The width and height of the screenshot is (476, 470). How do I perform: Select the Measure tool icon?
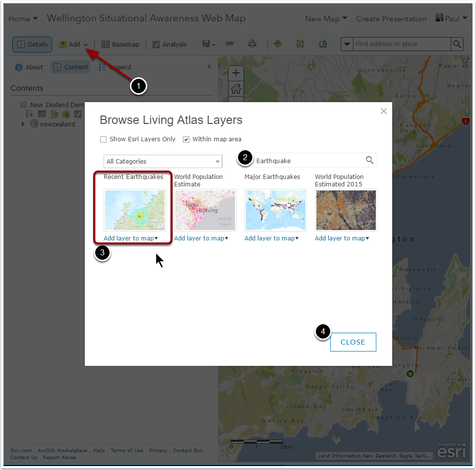(300, 44)
